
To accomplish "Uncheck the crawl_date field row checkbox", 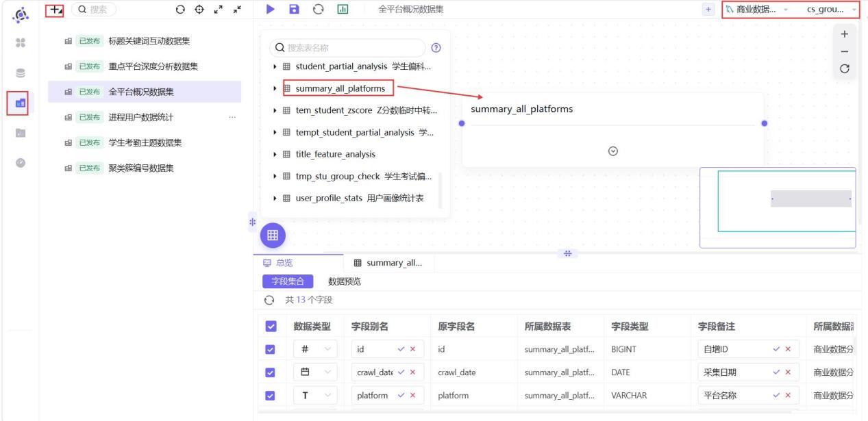I will tap(270, 372).
